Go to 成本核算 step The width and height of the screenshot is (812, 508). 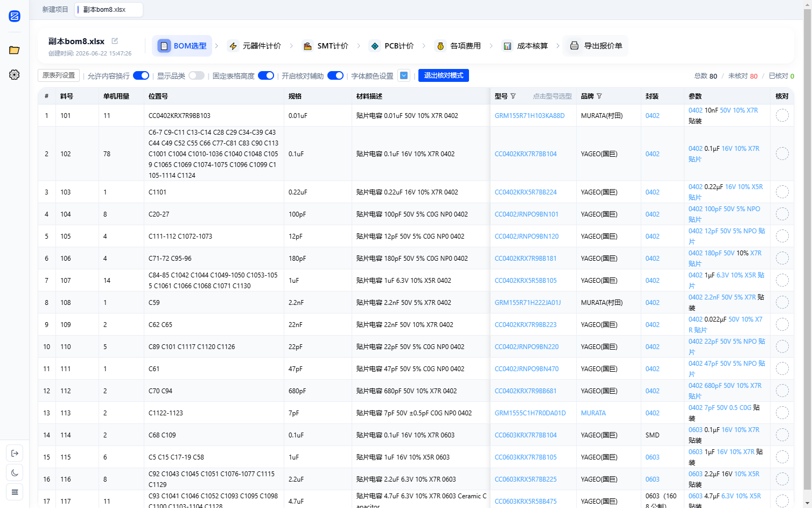pyautogui.click(x=525, y=46)
